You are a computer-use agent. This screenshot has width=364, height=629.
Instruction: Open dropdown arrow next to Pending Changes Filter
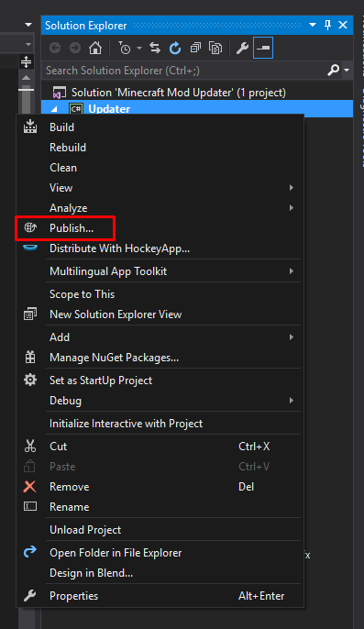[139, 48]
